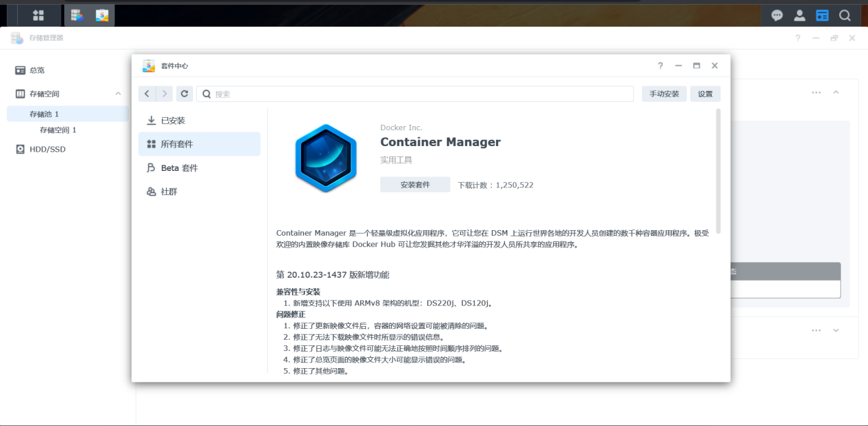Close the Package Center window

point(714,65)
